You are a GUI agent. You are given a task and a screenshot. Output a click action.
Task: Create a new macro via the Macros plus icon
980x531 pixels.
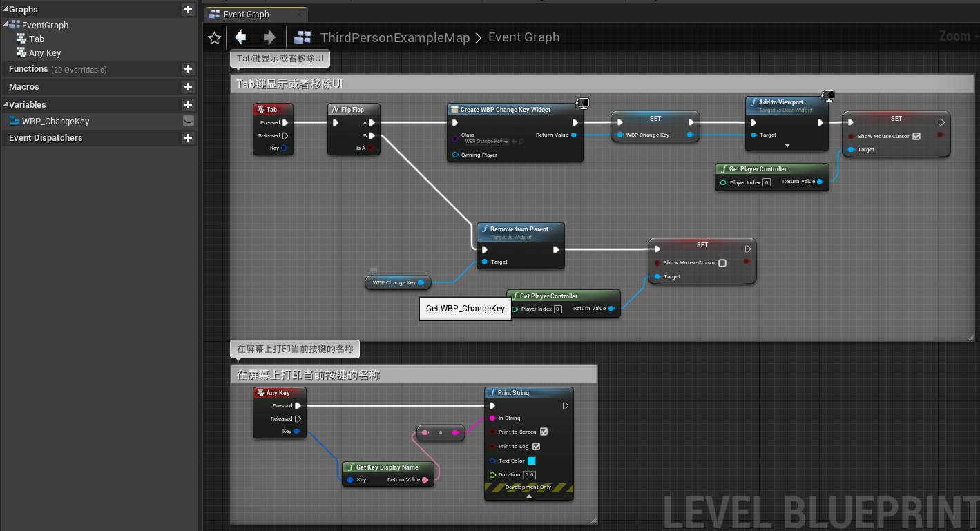point(188,86)
